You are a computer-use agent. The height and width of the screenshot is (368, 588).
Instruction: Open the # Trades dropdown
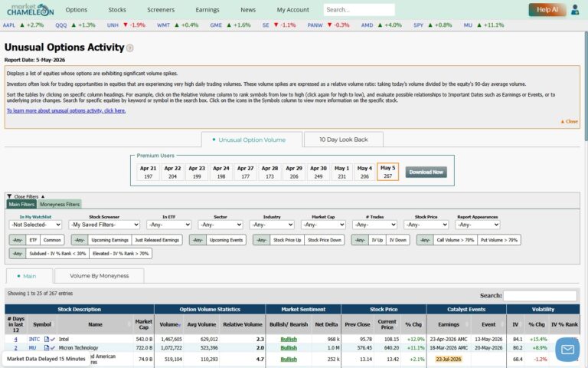pos(374,225)
